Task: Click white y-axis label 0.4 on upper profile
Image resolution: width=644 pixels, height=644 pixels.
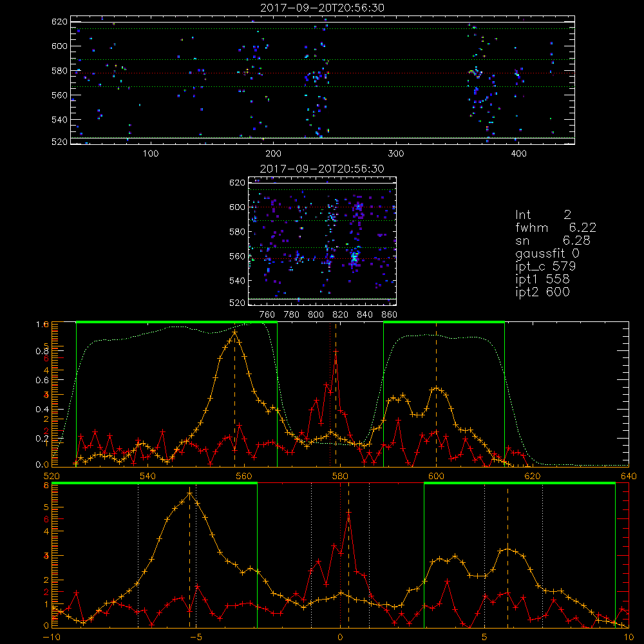Action: click(x=42, y=410)
